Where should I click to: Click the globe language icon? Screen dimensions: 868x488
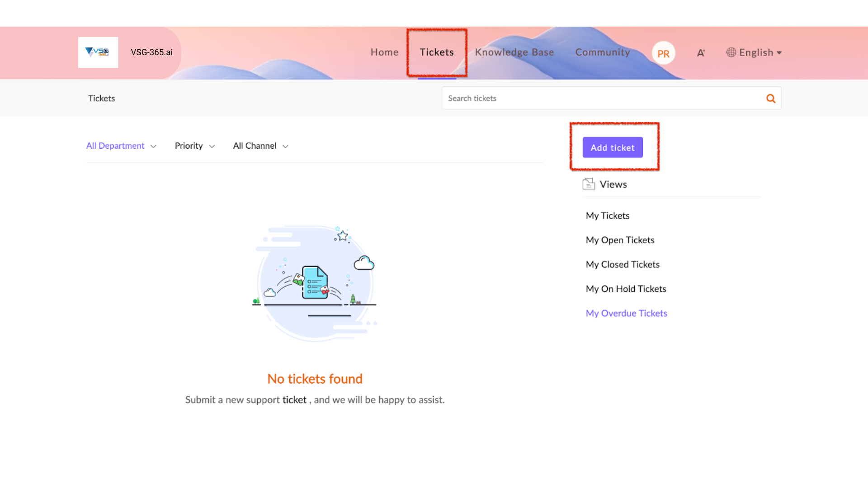[731, 52]
